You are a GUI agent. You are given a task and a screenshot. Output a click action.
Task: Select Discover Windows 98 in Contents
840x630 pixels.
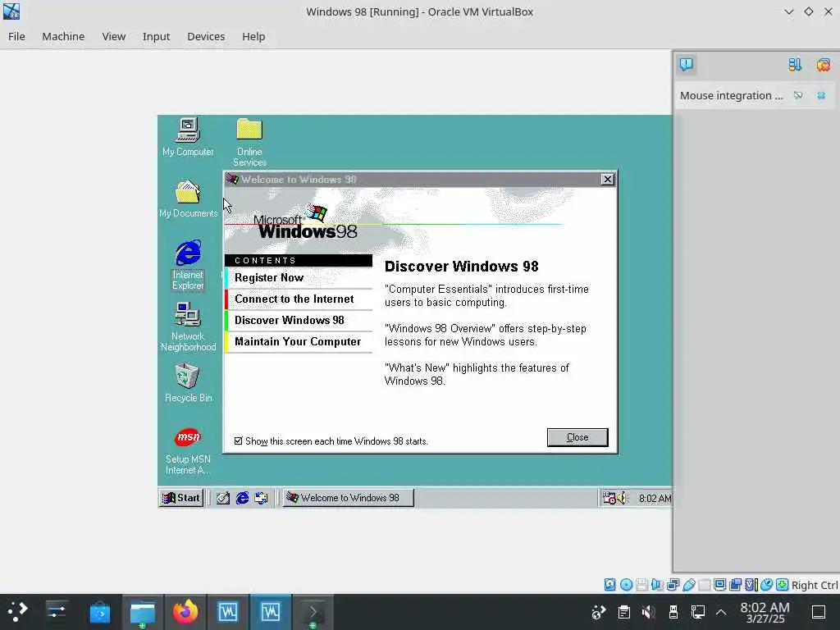pyautogui.click(x=299, y=321)
